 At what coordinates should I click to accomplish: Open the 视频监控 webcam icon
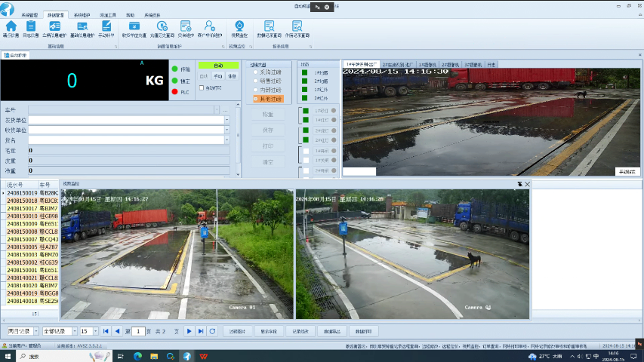(239, 26)
